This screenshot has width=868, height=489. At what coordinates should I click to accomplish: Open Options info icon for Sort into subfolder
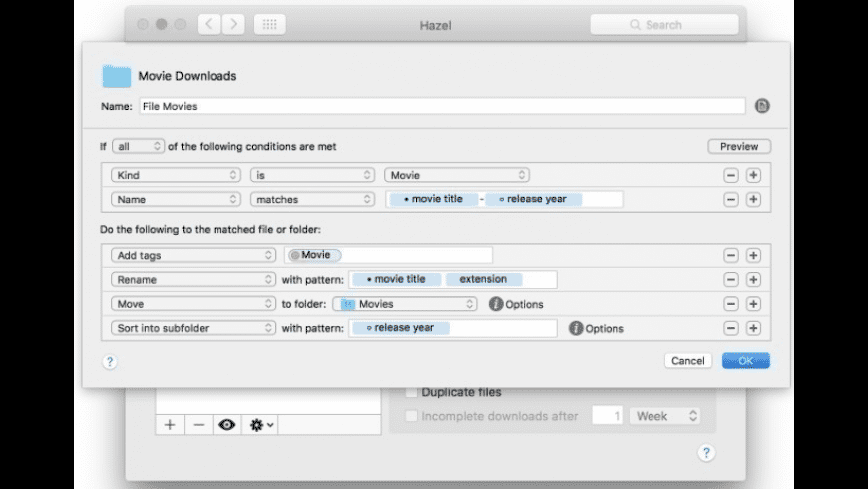click(576, 328)
